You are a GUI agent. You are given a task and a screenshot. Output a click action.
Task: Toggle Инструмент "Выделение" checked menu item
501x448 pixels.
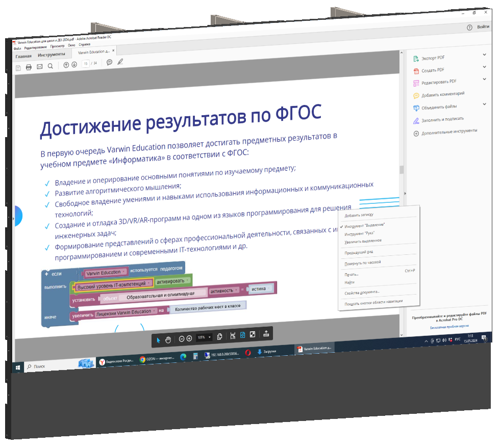click(x=365, y=225)
